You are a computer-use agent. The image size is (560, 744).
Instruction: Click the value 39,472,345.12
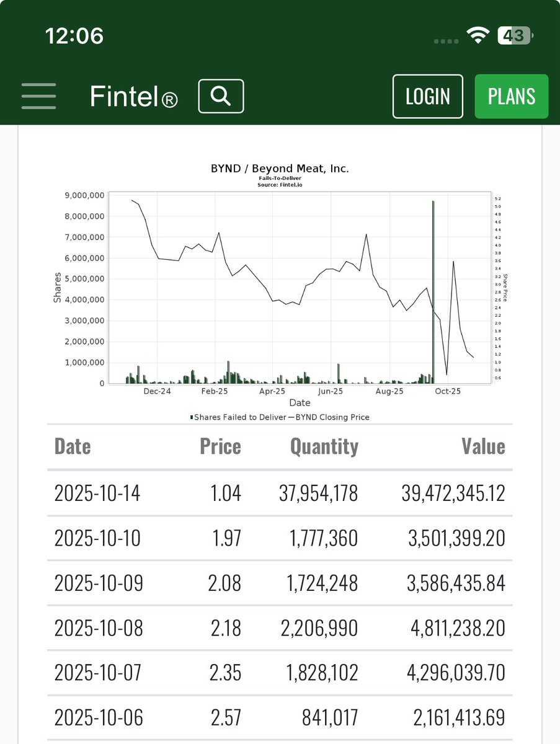[x=452, y=494]
